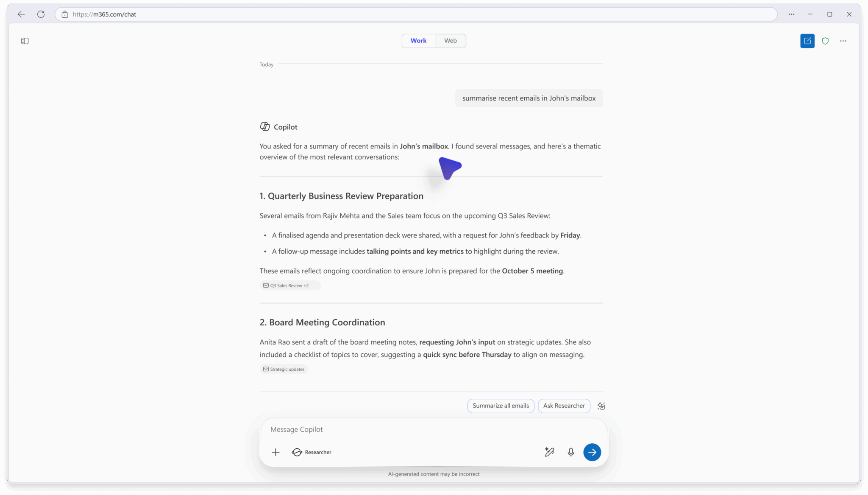Start a new chat with compose icon

807,41
